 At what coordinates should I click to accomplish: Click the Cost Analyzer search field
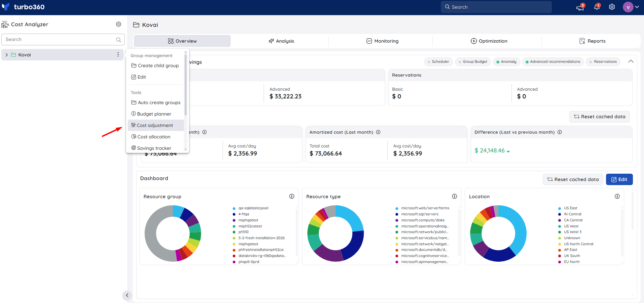(x=63, y=39)
